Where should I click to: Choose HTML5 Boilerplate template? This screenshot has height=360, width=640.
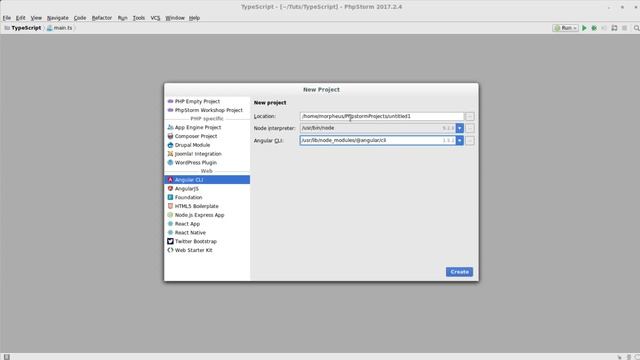[207, 206]
